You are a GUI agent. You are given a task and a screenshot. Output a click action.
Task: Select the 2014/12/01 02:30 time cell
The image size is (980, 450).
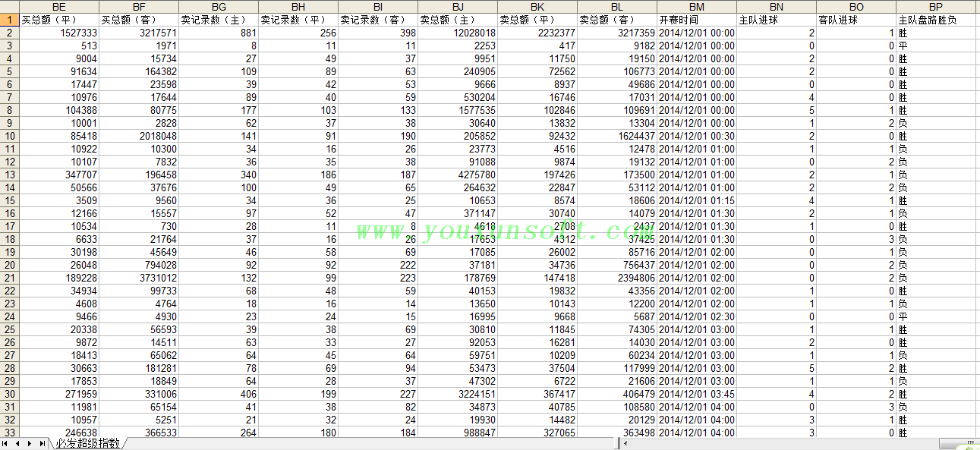(x=697, y=316)
